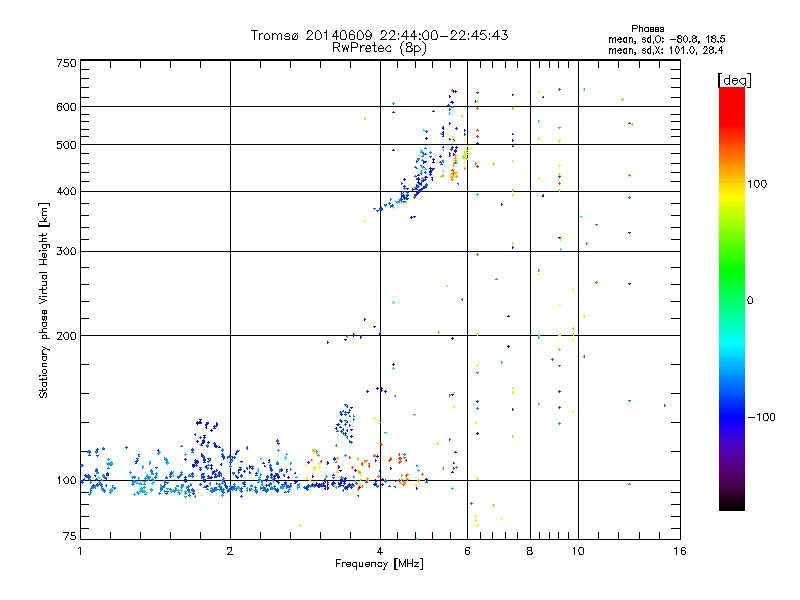Click the plot title 'Tromsø 20140609 22:44:00-22:45:43'
The height and width of the screenshot is (600, 800).
tap(379, 35)
